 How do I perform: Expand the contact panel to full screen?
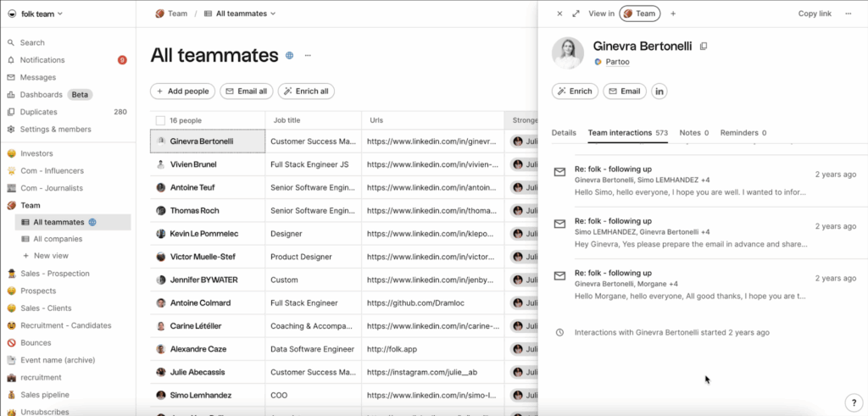[x=576, y=14]
